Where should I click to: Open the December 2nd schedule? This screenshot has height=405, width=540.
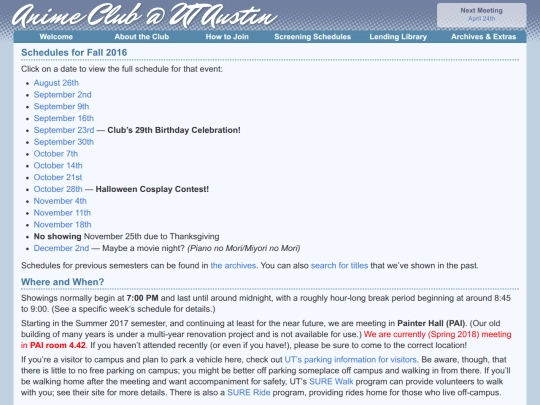61,248
